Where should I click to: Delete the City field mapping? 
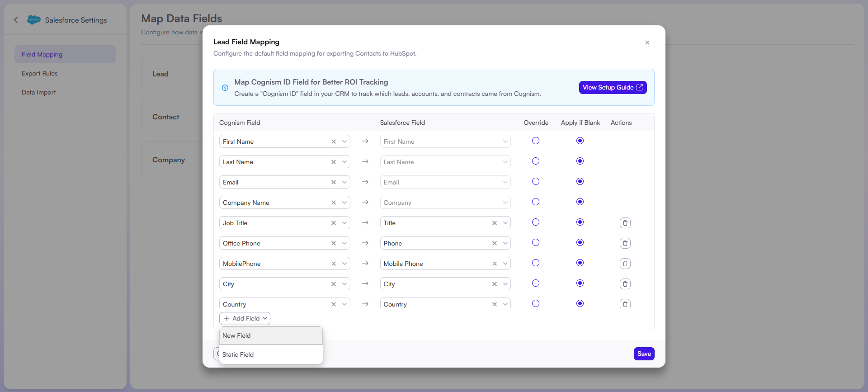tap(625, 284)
